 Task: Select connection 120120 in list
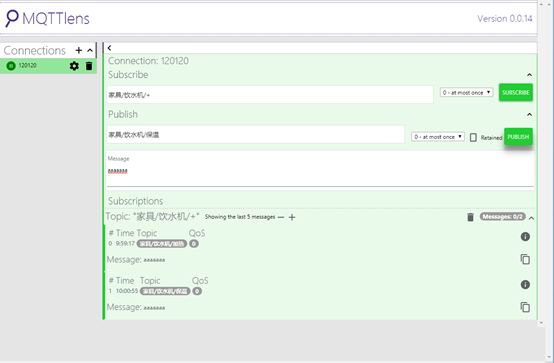click(48, 66)
